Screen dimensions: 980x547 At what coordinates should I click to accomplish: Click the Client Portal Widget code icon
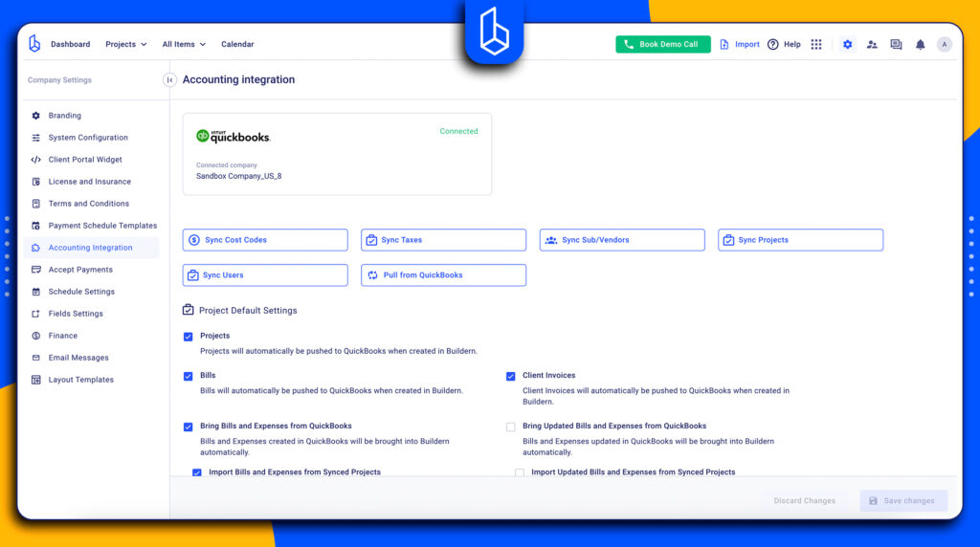35,160
